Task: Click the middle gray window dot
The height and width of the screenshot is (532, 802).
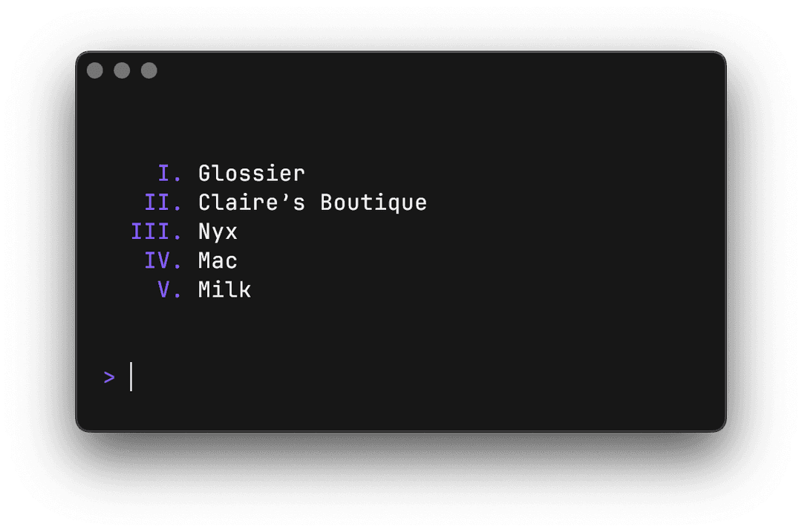Action: [x=122, y=70]
